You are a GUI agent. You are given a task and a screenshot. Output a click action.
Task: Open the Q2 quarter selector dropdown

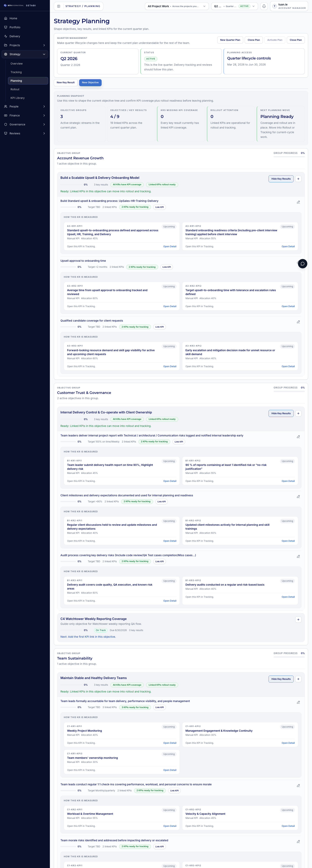click(234, 6)
